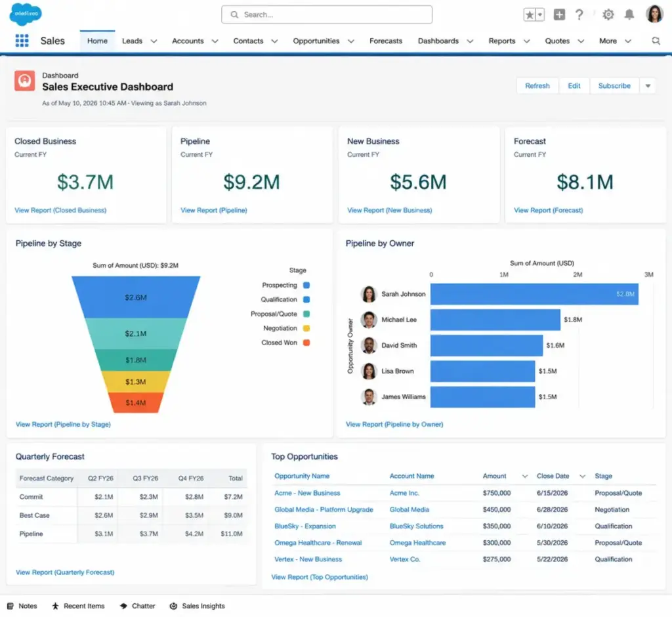Open View Report (Pipeline by Stage) link
672x617 pixels.
[63, 424]
